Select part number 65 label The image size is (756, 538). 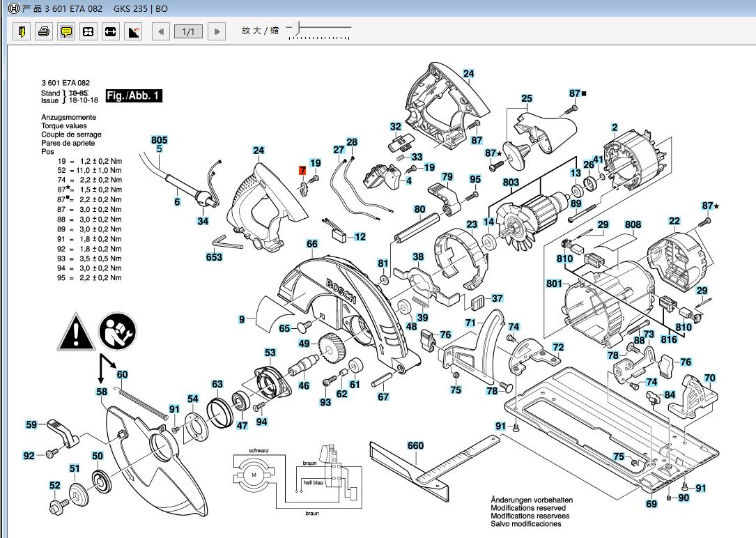(x=284, y=328)
